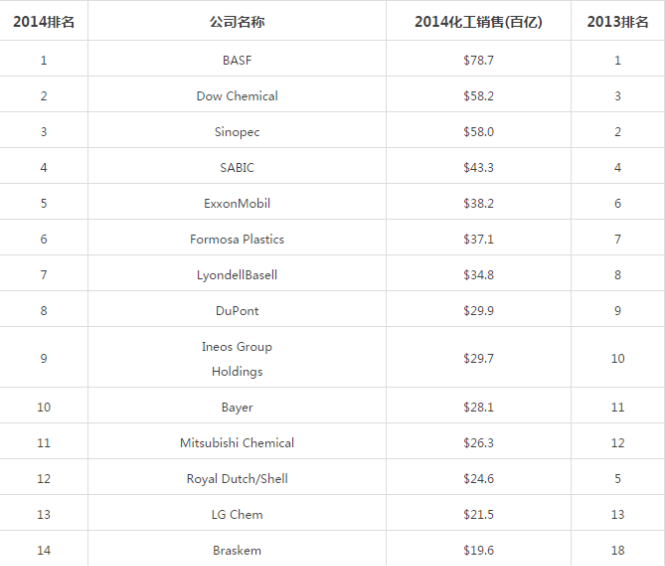Screen dimensions: 665x566
Task: Select the Bayer company cell
Action: click(x=237, y=407)
